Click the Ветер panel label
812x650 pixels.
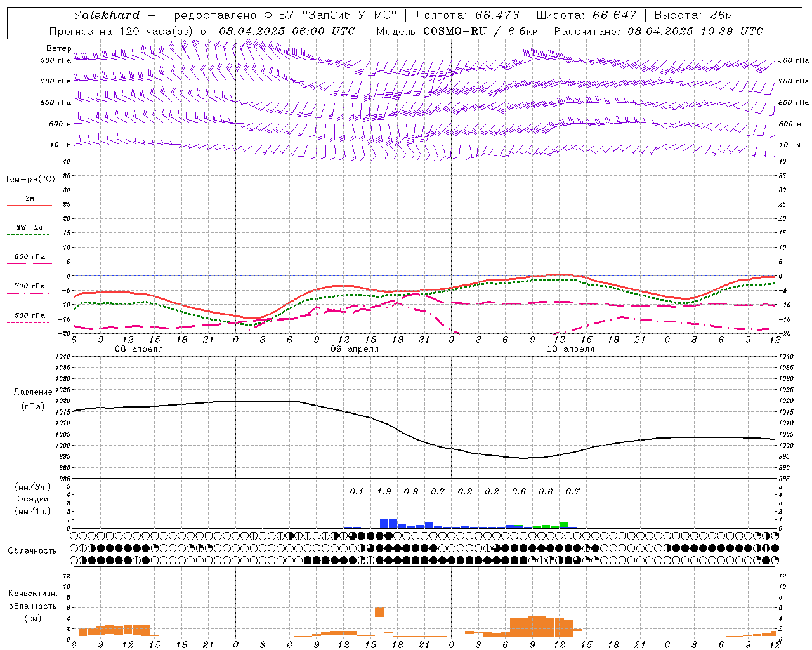tap(58, 48)
